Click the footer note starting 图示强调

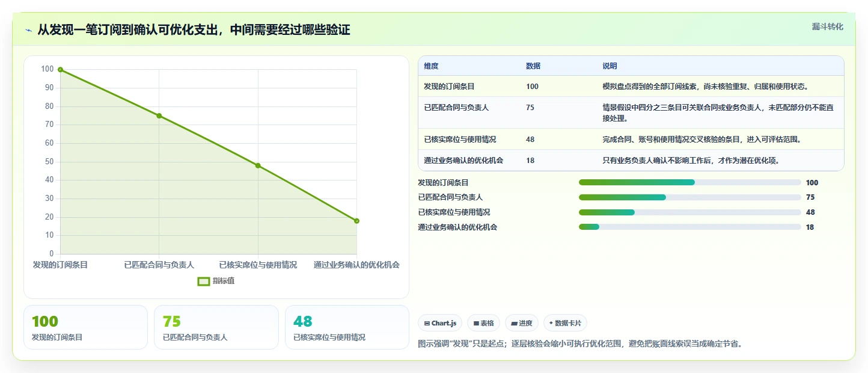(580, 344)
